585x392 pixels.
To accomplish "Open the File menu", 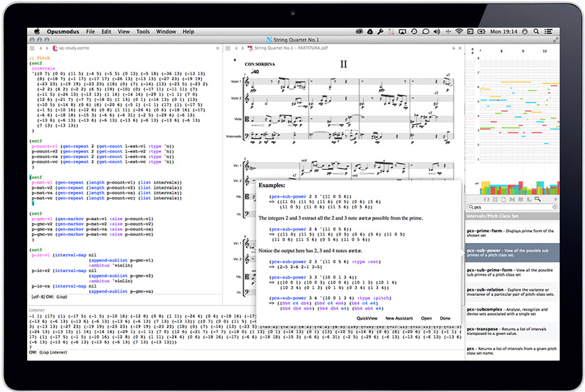I will tap(91, 32).
